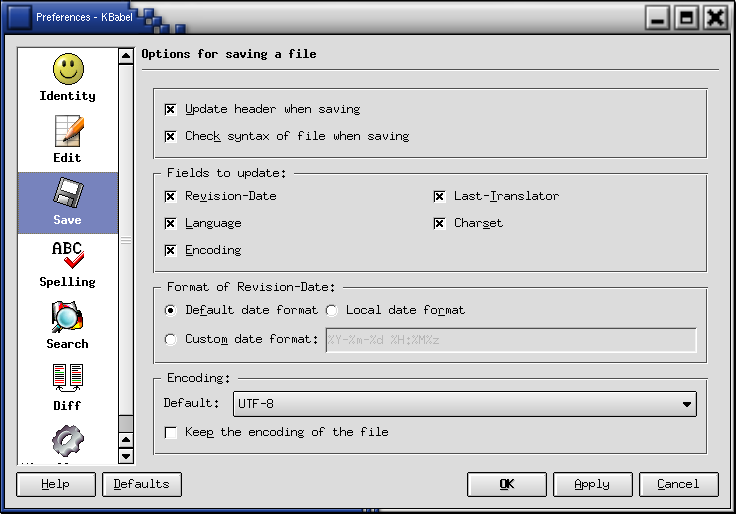Image resolution: width=736 pixels, height=514 pixels.
Task: Click the Help button
Action: point(55,484)
